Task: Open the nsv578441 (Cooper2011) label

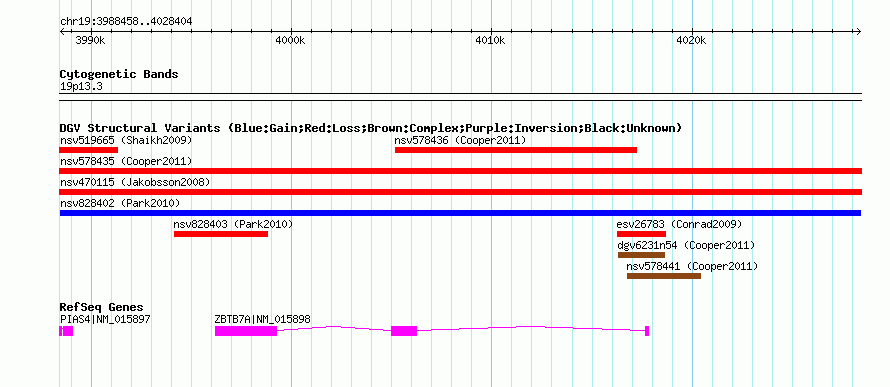Action: [x=692, y=266]
